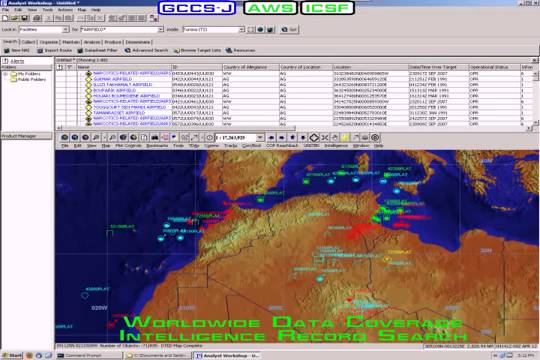
Task: Open the Look In dropdown
Action: [x=65, y=30]
